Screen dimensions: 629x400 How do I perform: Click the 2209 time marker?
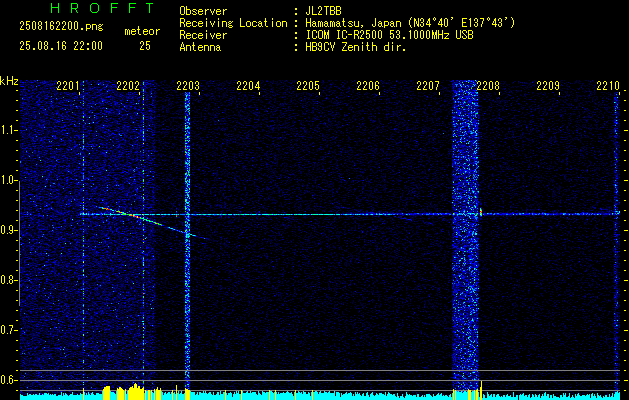tap(548, 86)
